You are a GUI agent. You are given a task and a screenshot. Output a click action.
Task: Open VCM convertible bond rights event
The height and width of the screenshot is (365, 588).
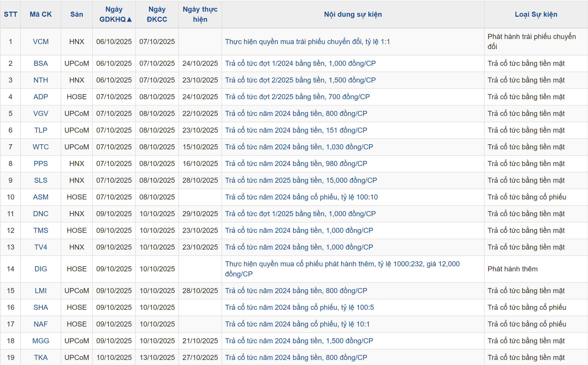[x=307, y=42]
